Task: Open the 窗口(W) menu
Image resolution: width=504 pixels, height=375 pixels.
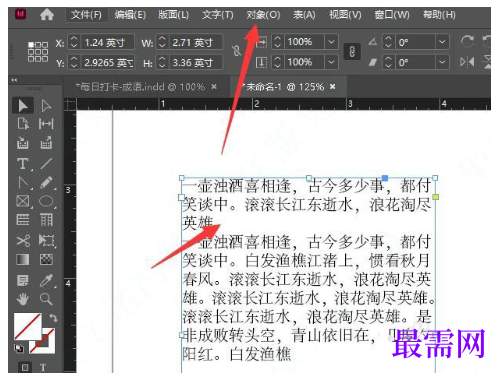Action: coord(392,15)
